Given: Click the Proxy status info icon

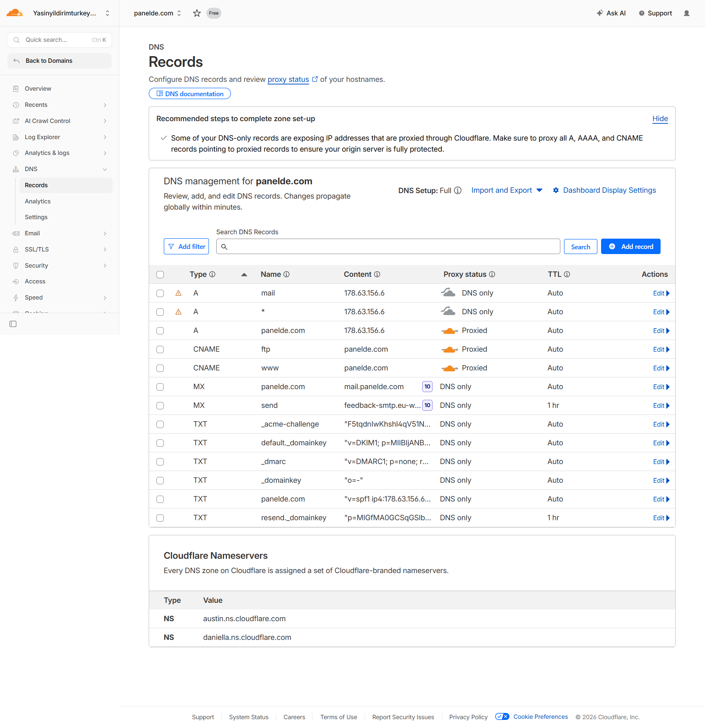Looking at the screenshot, I should (x=492, y=275).
